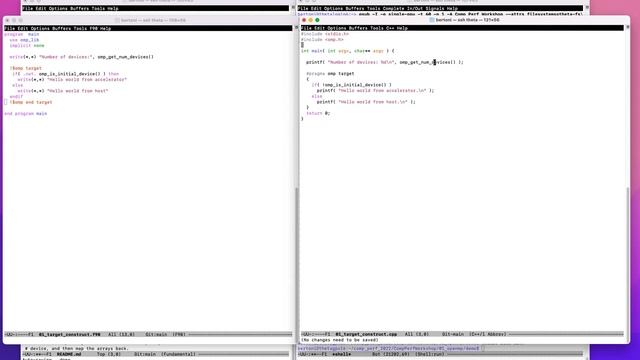This screenshot has height=360, width=640.
Task: Click the '#include <stdio.h>' line
Action: [325, 34]
